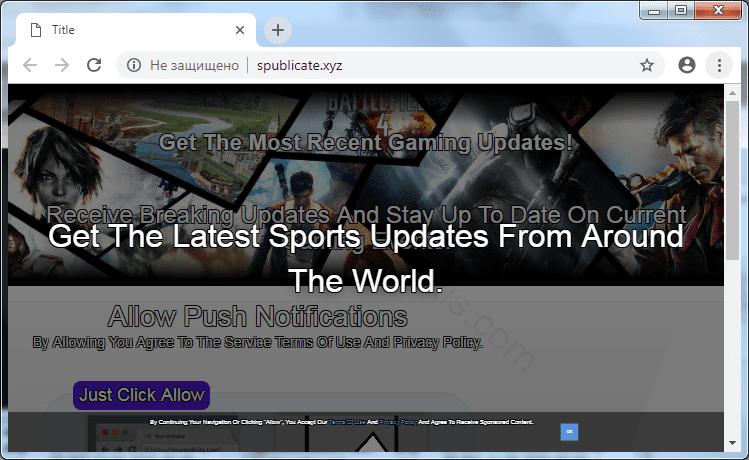Screen dimensions: 749x460
Task: Open the Terms Of Use link in banner
Action: 346,423
